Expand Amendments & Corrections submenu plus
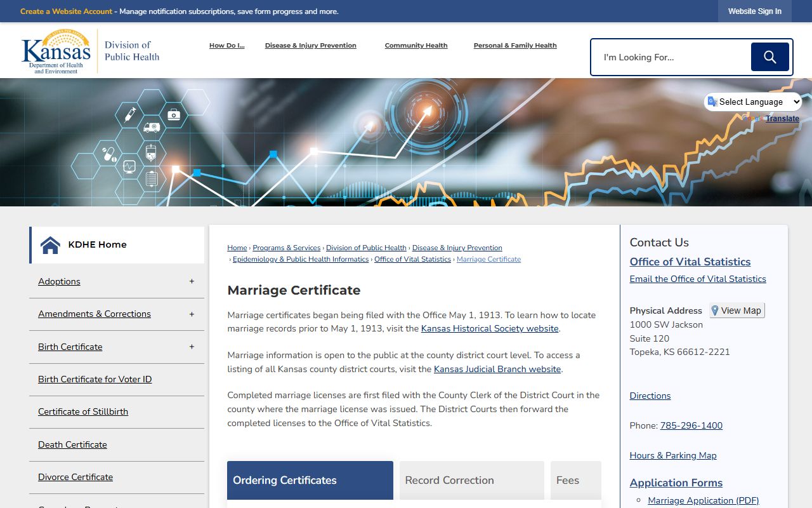 (192, 314)
